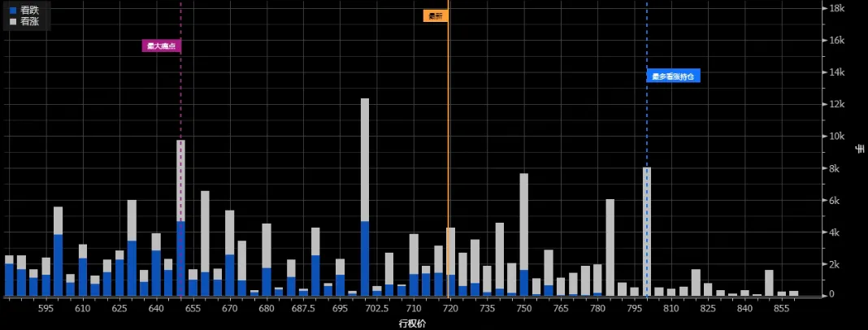Click the 640 strike bar's blue segment
Image resolution: width=868 pixels, height=330 pixels.
156,273
